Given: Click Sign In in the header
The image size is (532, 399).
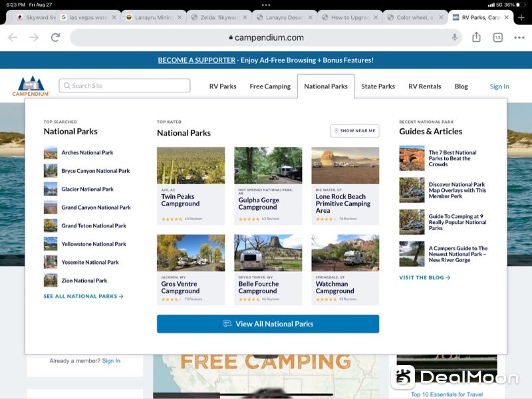Looking at the screenshot, I should (x=499, y=86).
